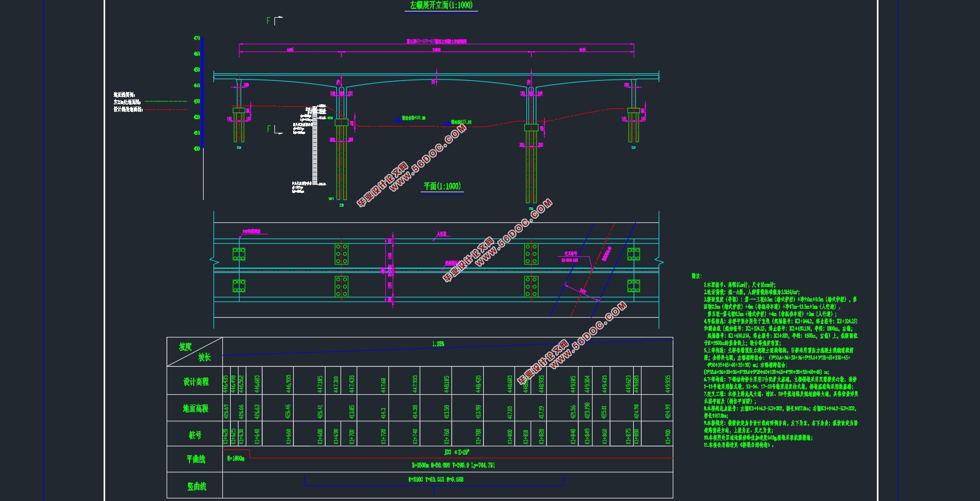Click design elevation 449.935
The height and width of the screenshot is (501, 980).
(668, 384)
